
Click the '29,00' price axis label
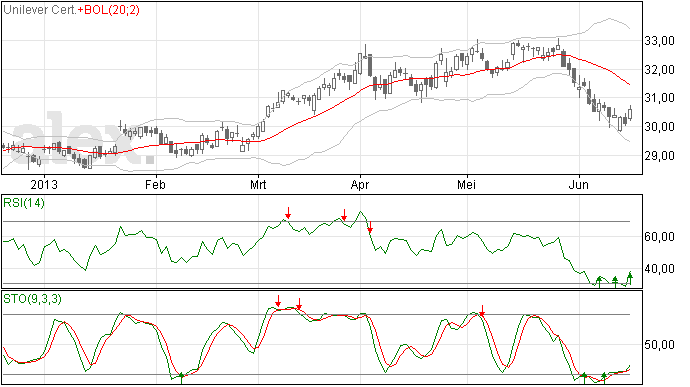[659, 155]
